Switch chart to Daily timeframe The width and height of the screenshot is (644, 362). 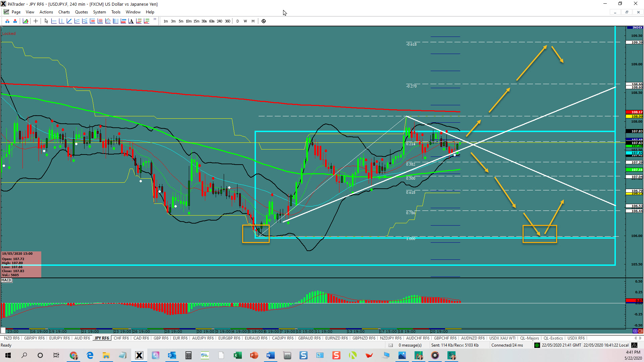[x=238, y=21]
